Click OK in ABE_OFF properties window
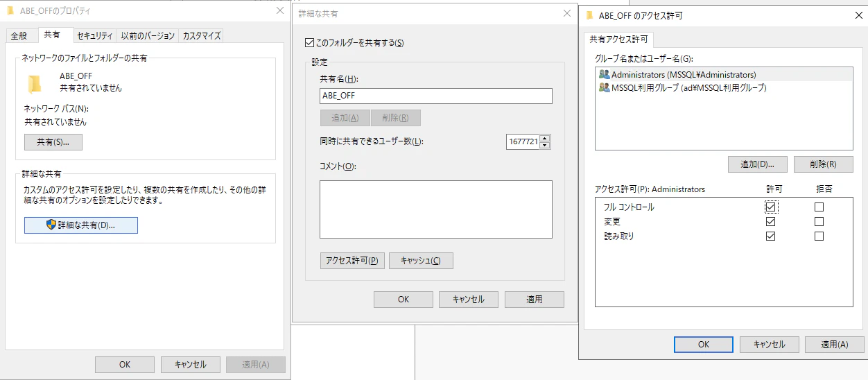This screenshot has height=380, width=868. tap(125, 365)
